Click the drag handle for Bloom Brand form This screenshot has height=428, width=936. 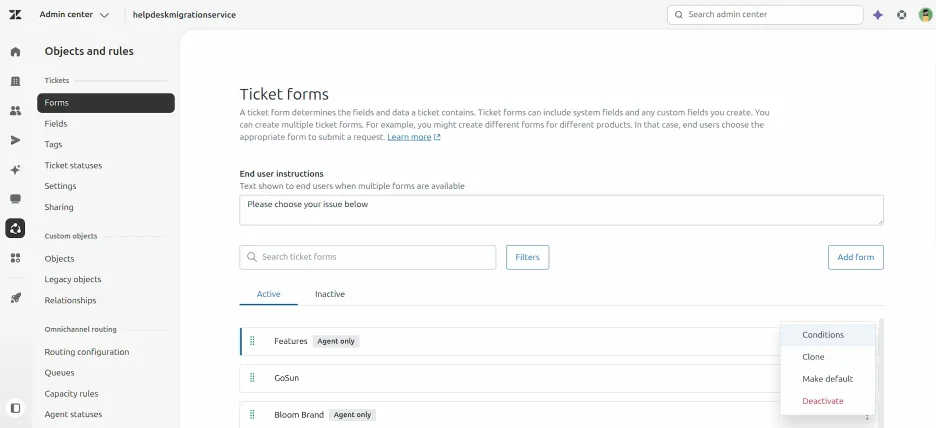point(253,414)
